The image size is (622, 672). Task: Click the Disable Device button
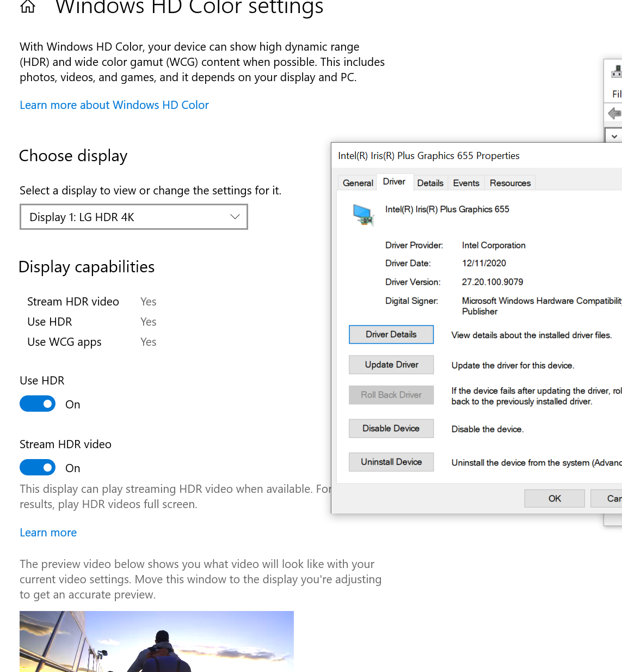[x=391, y=429]
